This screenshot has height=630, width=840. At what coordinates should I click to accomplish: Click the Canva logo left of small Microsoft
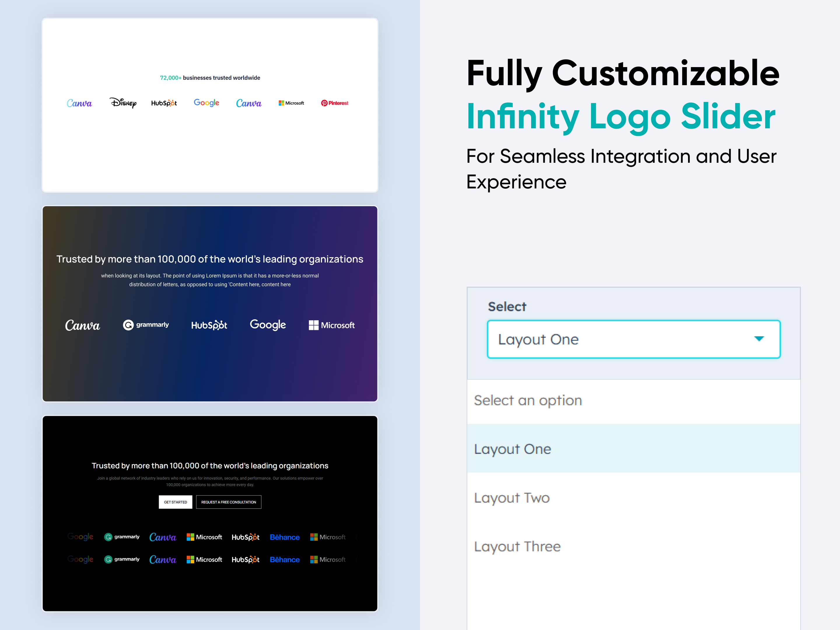249,103
